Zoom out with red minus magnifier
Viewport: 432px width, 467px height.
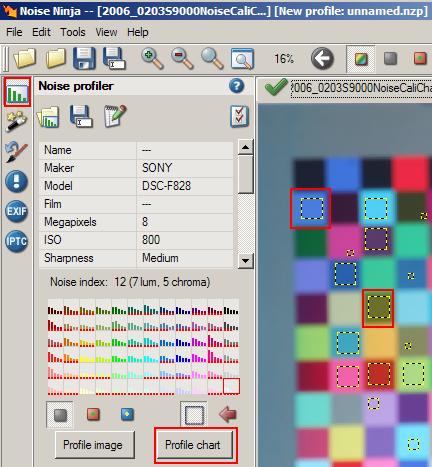(182, 58)
